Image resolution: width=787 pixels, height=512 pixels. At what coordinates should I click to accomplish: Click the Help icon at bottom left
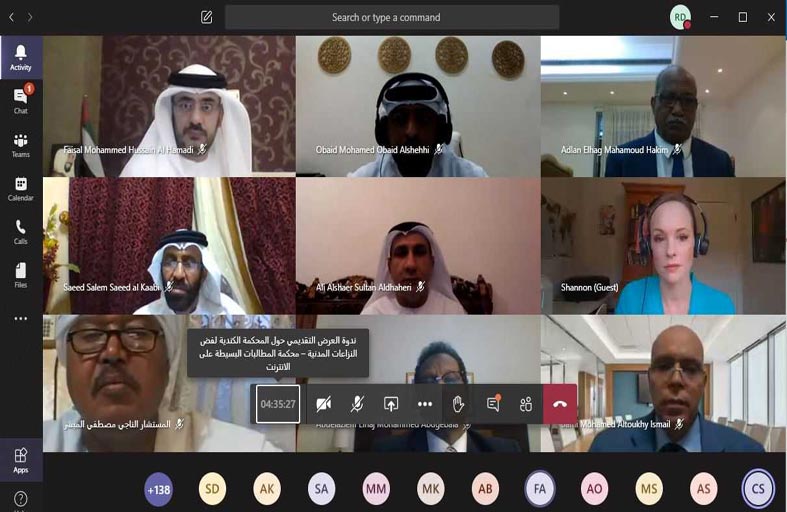click(x=20, y=498)
